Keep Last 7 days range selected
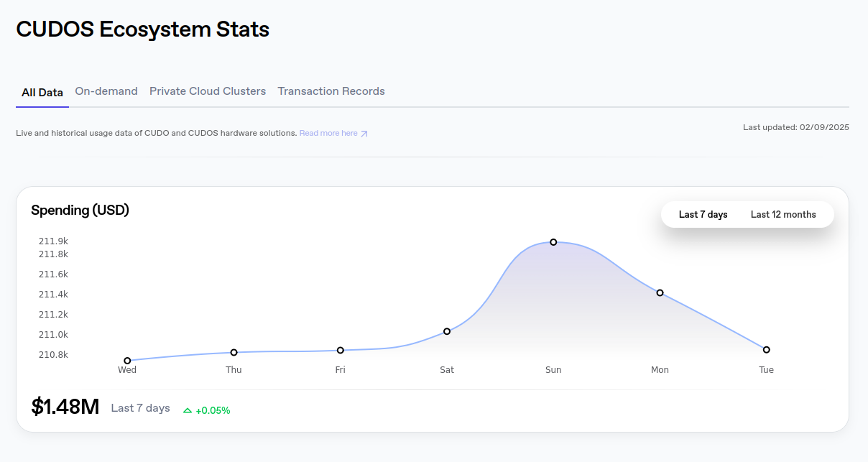Screen dimensions: 868x462 tap(703, 214)
